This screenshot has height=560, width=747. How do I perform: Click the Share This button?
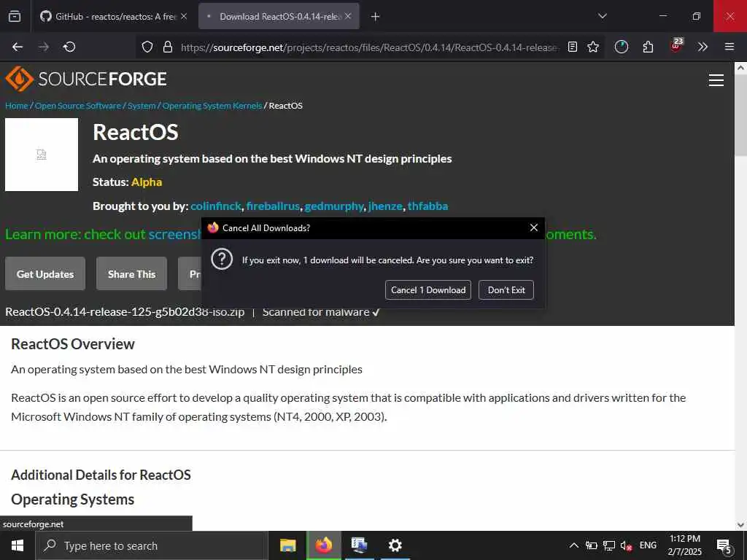point(131,274)
